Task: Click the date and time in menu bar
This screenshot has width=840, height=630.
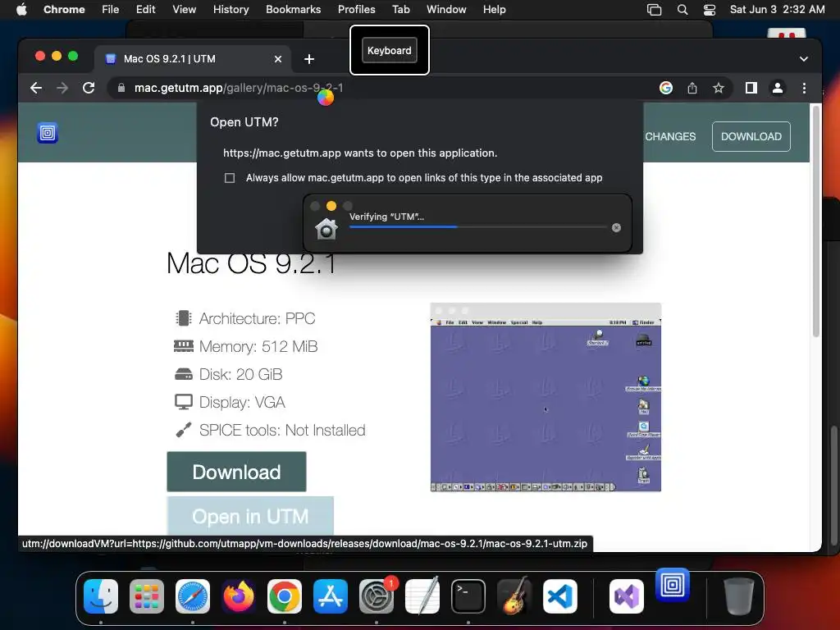Action: pyautogui.click(x=778, y=10)
